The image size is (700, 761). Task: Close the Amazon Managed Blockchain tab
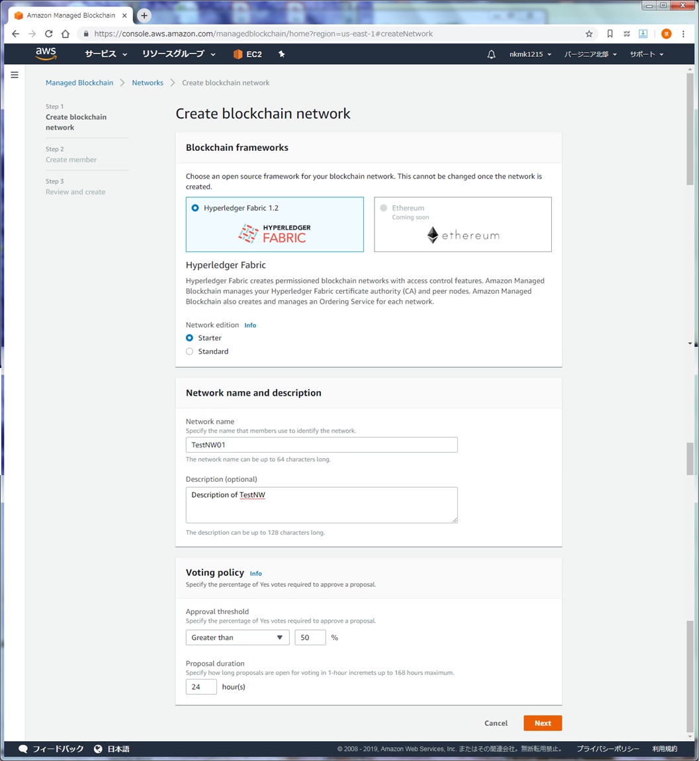pos(124,15)
